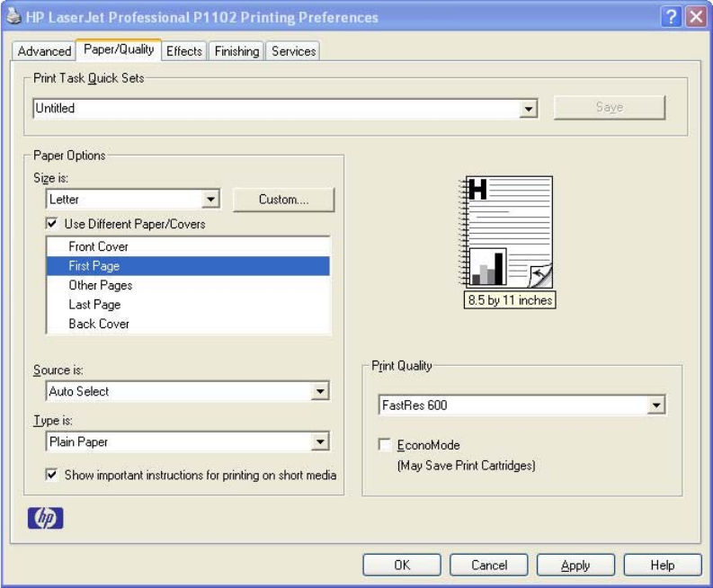Click the 8.5 by 11 inches label
Image resolution: width=713 pixels, height=588 pixels.
click(x=510, y=300)
